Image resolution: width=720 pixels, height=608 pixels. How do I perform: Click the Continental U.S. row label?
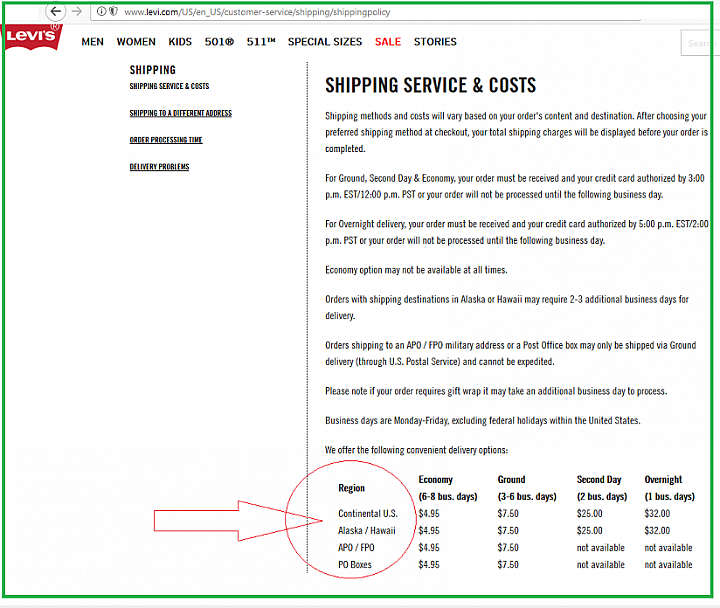[368, 513]
